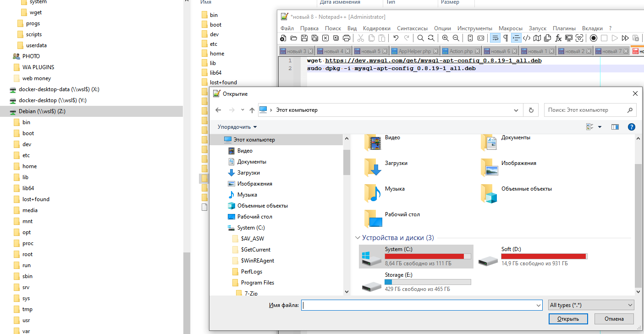Toggle file monitoring (eye) toolbar icon

point(579,38)
